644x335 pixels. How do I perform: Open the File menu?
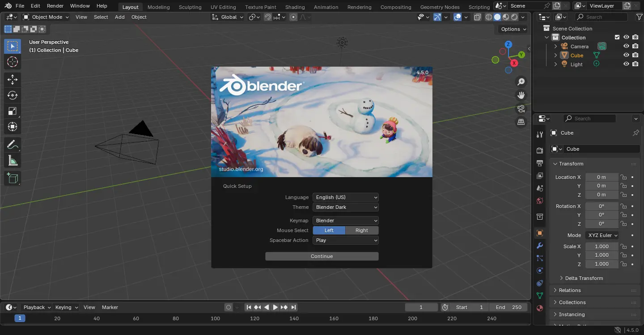[x=20, y=6]
